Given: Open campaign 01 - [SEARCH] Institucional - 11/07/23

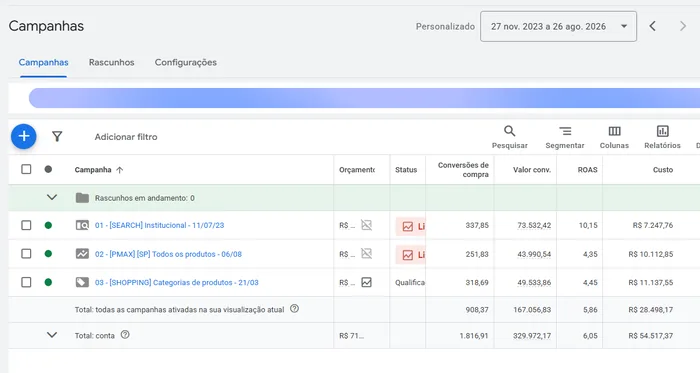Looking at the screenshot, I should pos(159,225).
